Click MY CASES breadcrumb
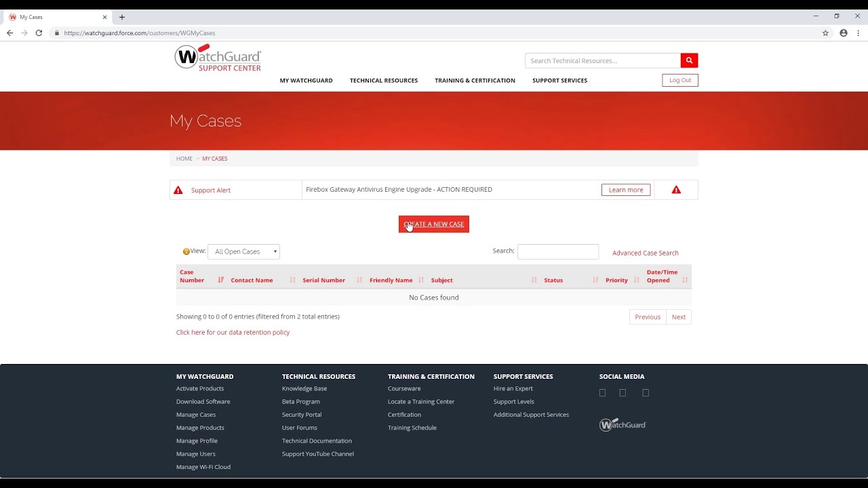This screenshot has width=868, height=488. coord(215,159)
